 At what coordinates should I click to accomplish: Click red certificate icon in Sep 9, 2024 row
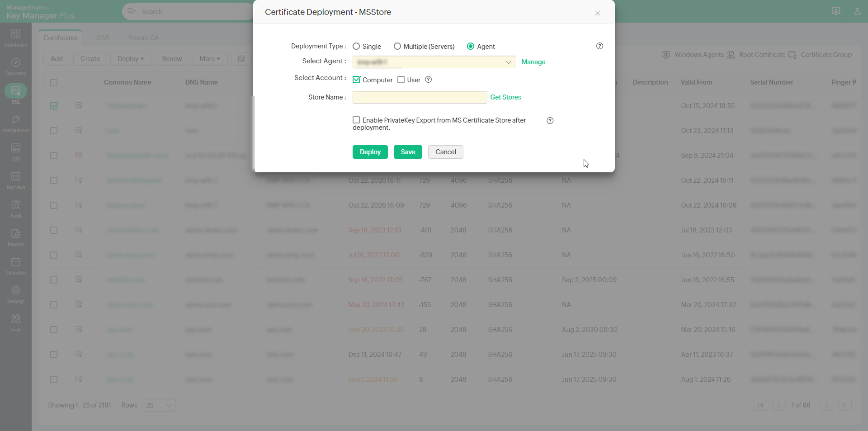click(79, 155)
